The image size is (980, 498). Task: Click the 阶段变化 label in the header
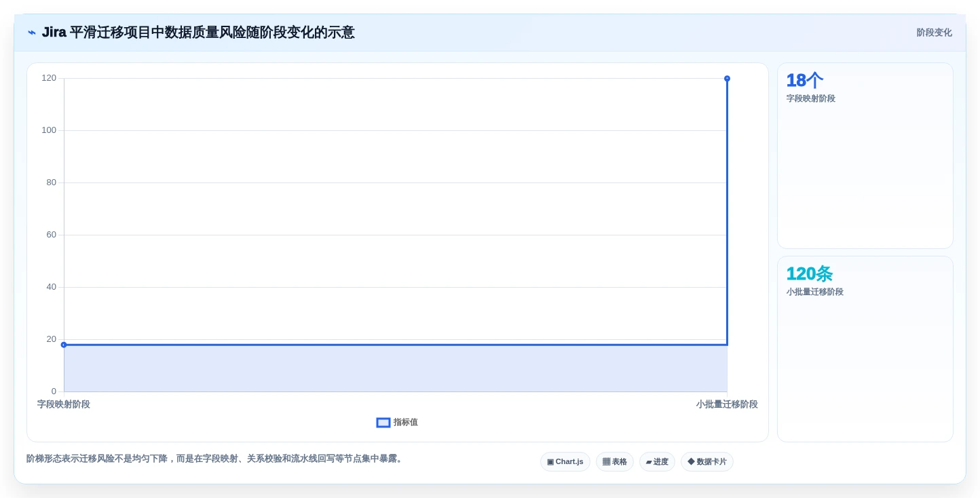[x=934, y=33]
